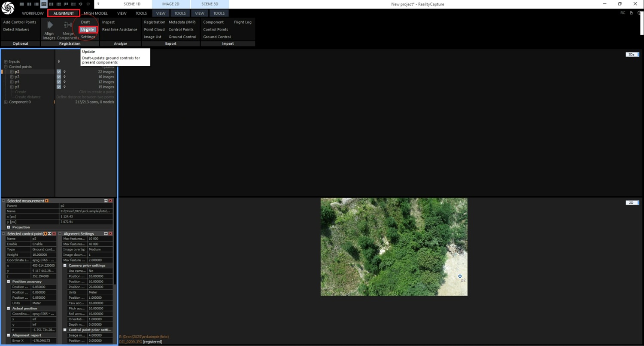Screen dimensions: 644x346
Task: Expand the Component 0 tree node
Action: pyautogui.click(x=6, y=102)
